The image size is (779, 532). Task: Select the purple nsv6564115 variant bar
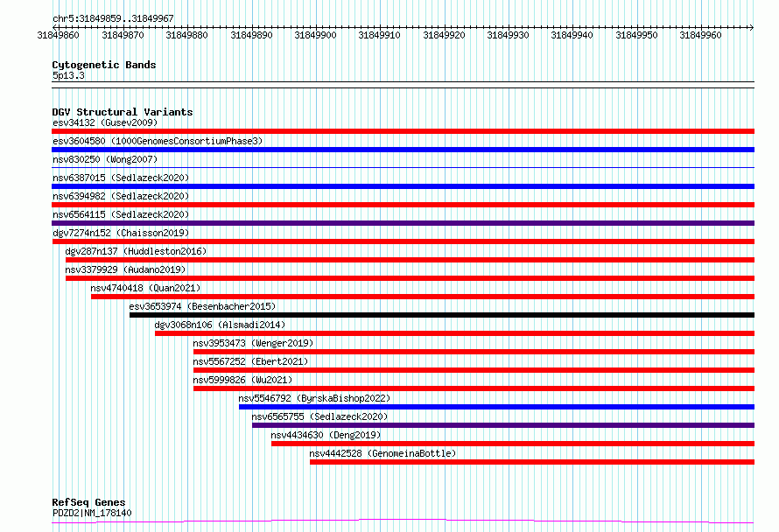pos(403,223)
